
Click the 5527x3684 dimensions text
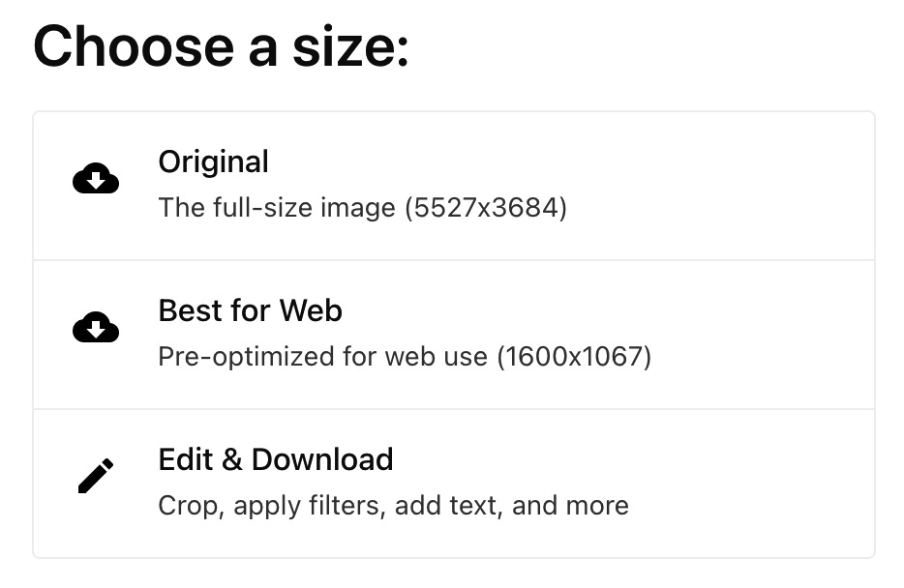[486, 208]
